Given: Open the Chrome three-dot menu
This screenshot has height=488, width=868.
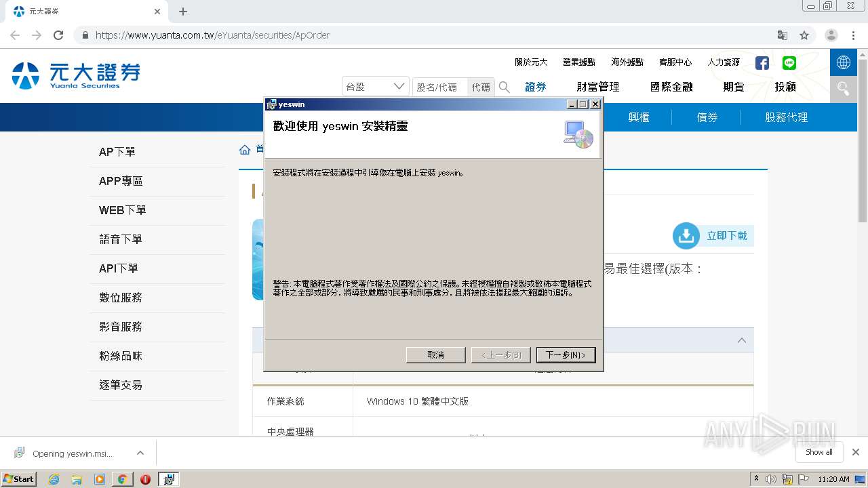Looking at the screenshot, I should click(853, 35).
